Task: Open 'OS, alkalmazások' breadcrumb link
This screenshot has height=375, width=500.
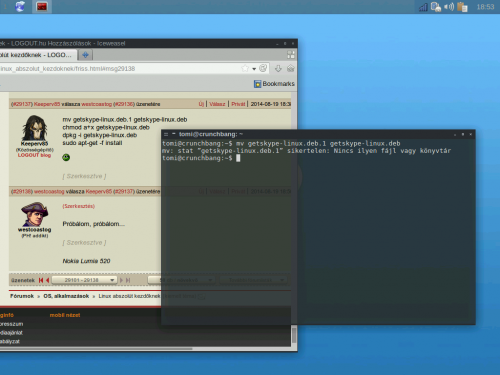Action: tap(66, 296)
